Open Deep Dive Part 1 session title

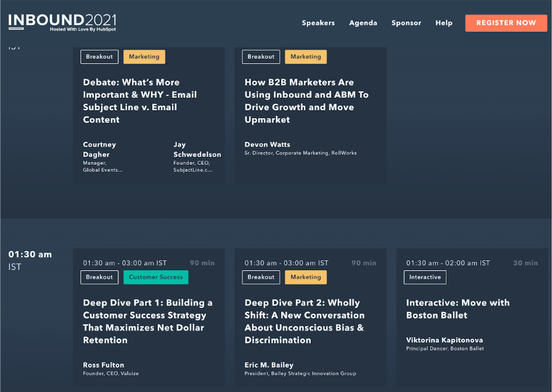tap(148, 321)
